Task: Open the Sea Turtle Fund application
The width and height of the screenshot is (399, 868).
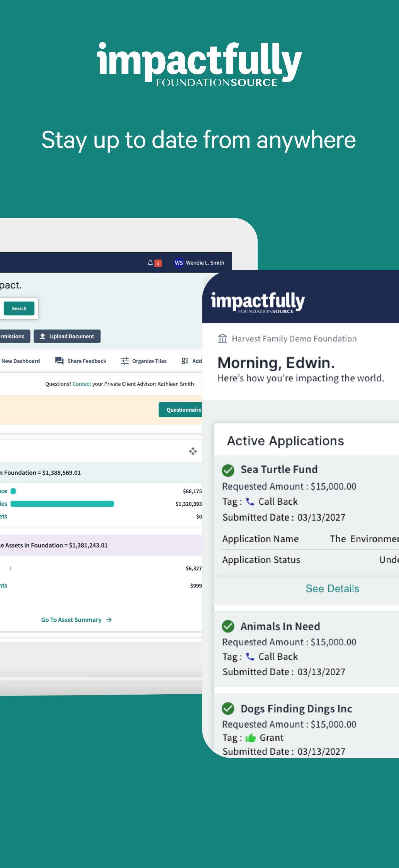Action: coord(279,469)
